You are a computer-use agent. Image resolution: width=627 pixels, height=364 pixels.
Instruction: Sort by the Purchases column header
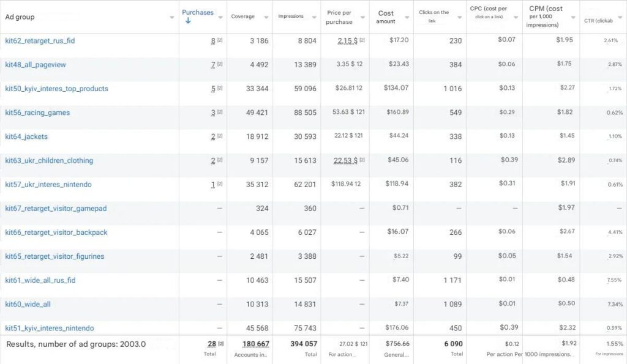pos(198,12)
